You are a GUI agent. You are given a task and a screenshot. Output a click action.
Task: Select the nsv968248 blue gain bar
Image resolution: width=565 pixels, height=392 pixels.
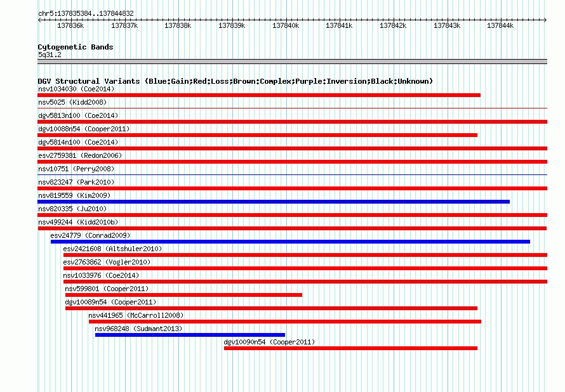pos(190,335)
